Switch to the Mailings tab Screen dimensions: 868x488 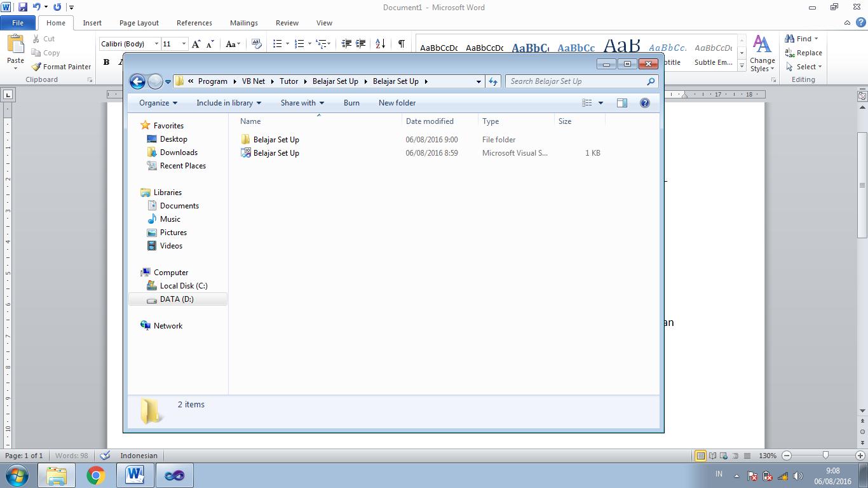(244, 23)
